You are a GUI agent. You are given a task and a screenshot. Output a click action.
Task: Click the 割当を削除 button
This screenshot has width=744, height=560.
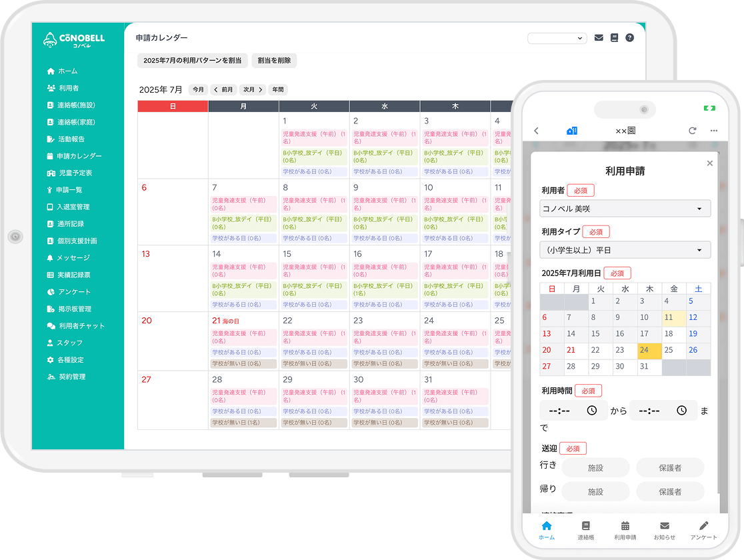pyautogui.click(x=274, y=61)
